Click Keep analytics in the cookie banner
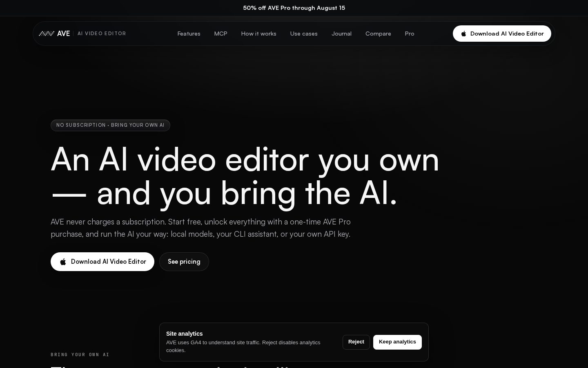This screenshot has width=588, height=368. [x=397, y=342]
